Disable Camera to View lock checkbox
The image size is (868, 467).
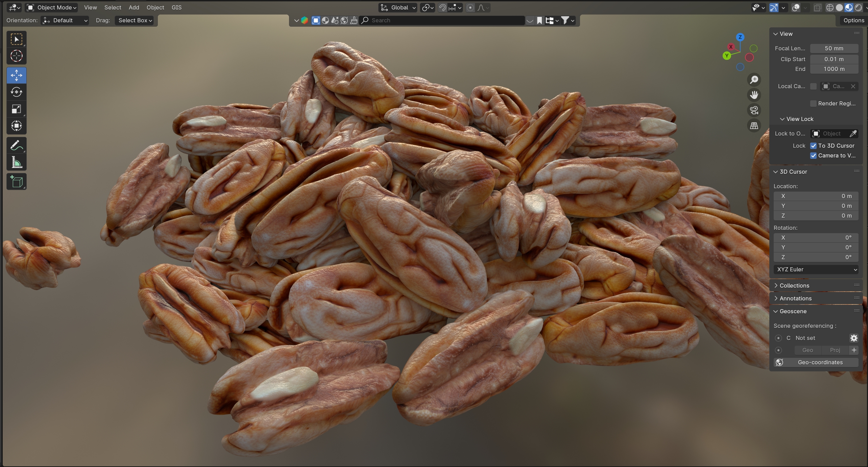[813, 155]
